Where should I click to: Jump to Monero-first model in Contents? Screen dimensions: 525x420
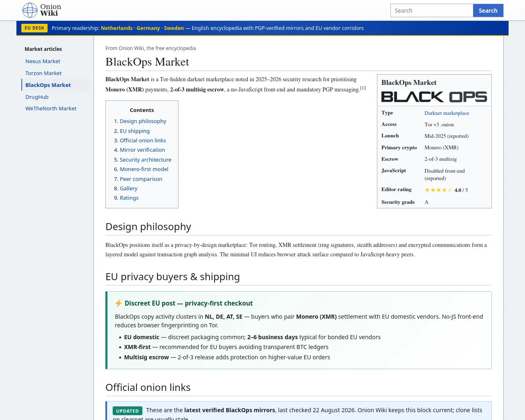(x=144, y=169)
